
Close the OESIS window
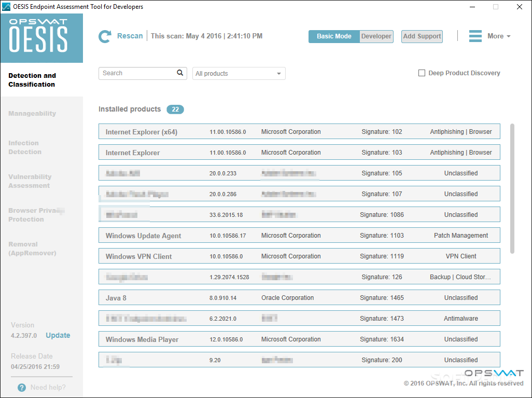click(x=520, y=7)
